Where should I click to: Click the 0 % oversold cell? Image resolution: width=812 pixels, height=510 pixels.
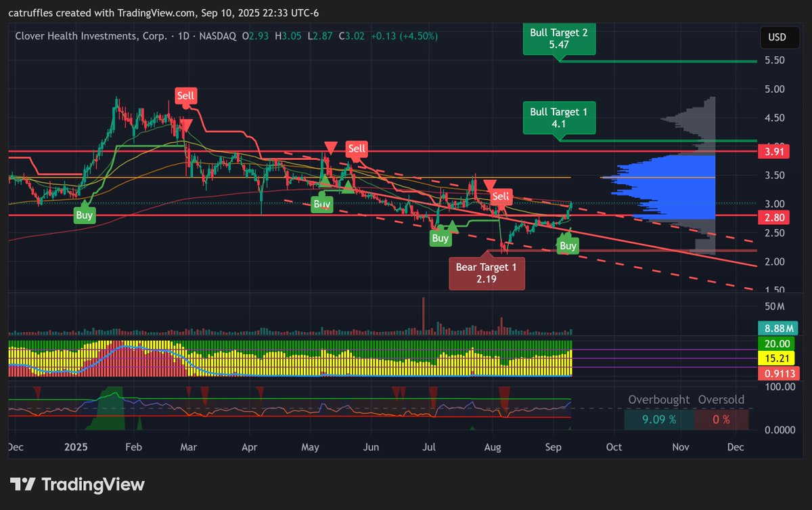point(721,419)
